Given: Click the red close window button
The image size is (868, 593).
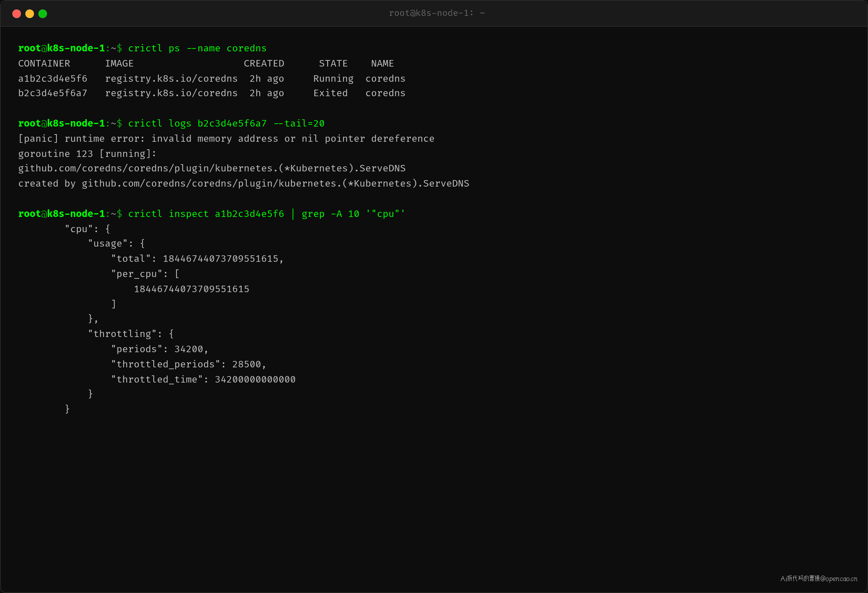Looking at the screenshot, I should pyautogui.click(x=16, y=14).
